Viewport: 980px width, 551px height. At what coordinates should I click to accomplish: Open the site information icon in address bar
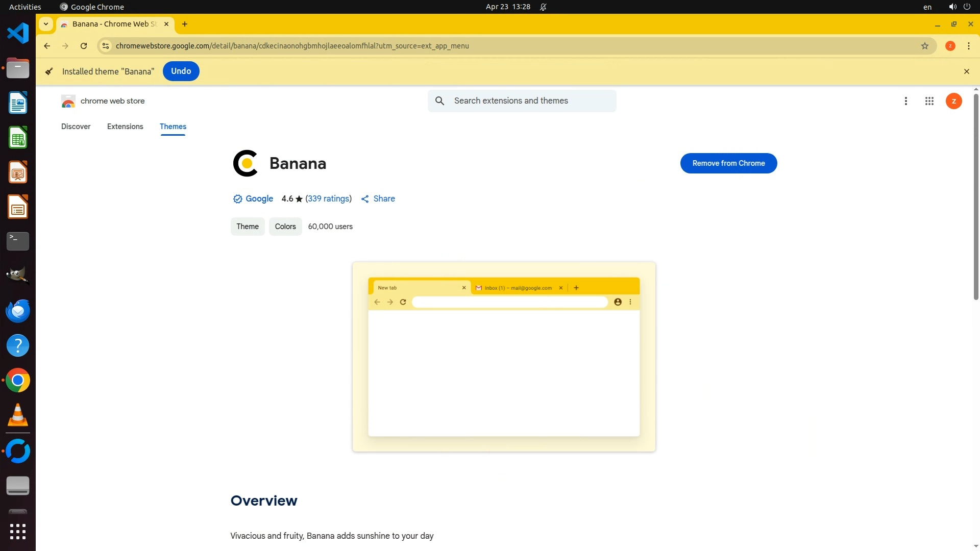(106, 46)
